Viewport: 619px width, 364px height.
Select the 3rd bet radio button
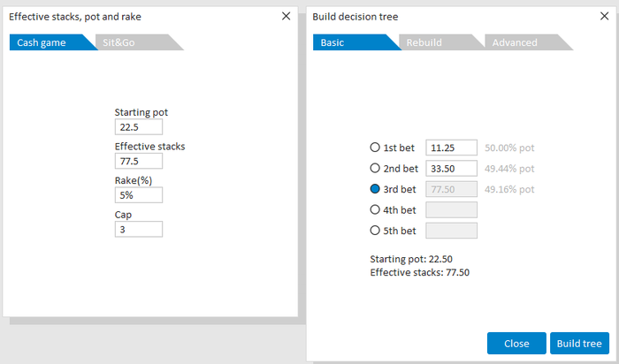pos(375,189)
